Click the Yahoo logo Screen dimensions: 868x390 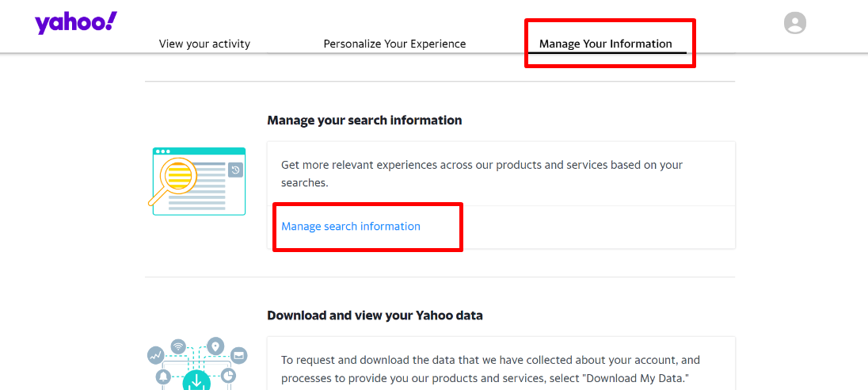[x=76, y=23]
